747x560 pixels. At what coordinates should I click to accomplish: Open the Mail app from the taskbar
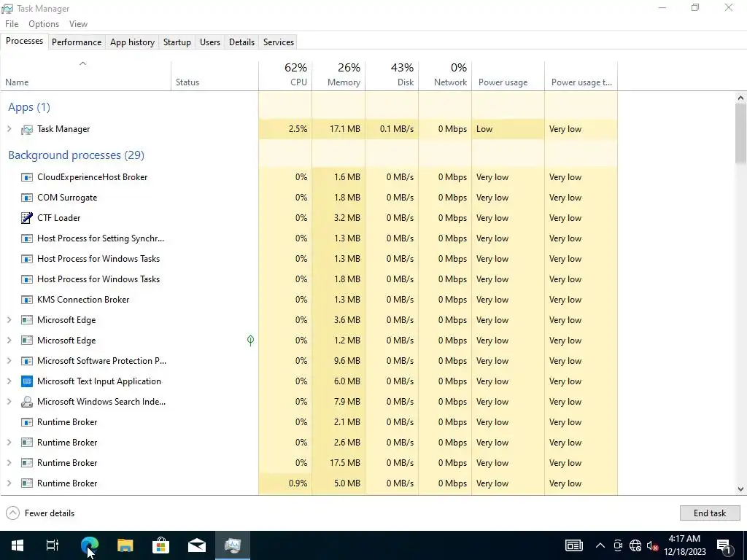pos(196,545)
